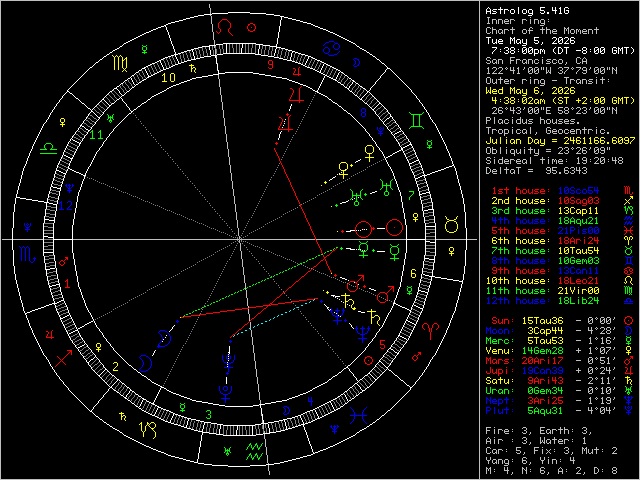Select the 'Sidereal time: 19:20:48' line
Screen dimensions: 640x480
554,161
